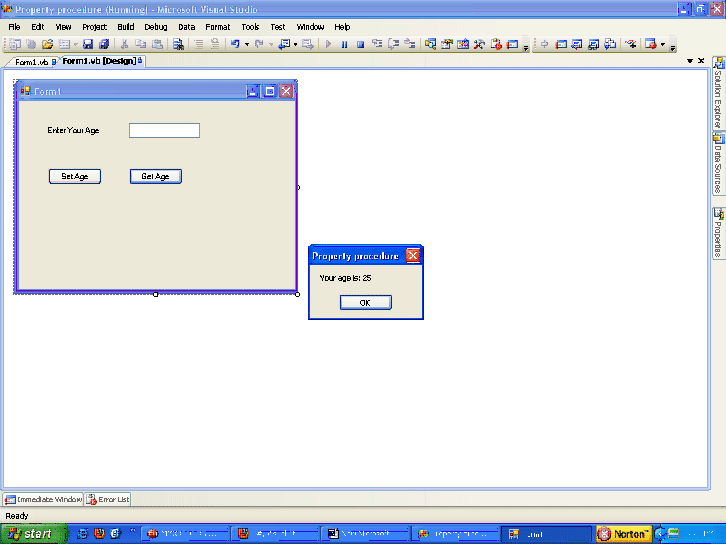Click the Show Next Statement arrow icon

(545, 44)
